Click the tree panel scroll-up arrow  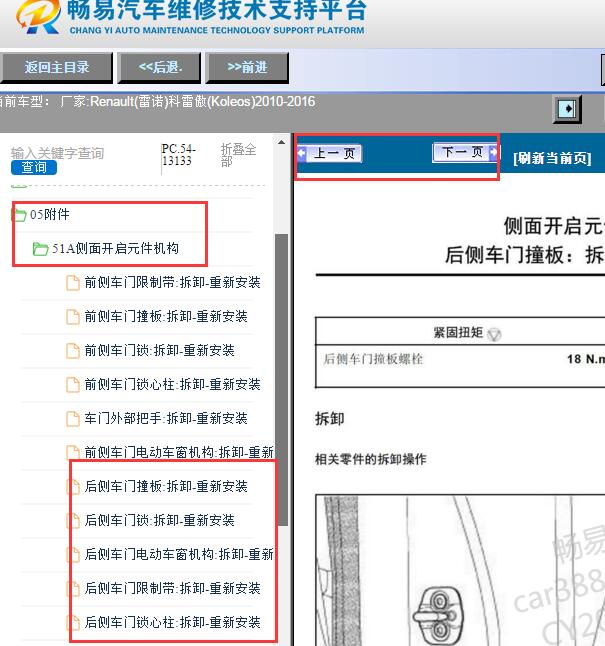[x=281, y=143]
